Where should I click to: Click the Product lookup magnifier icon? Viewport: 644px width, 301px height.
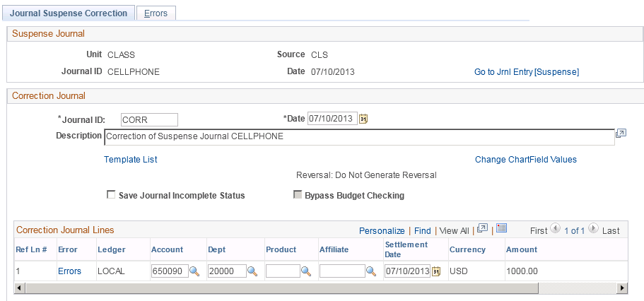tap(306, 271)
